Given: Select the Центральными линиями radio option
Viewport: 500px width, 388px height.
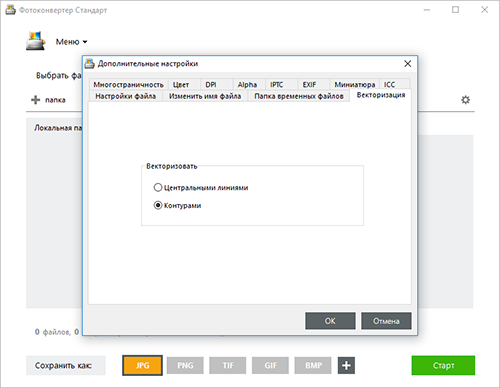Looking at the screenshot, I should click(158, 187).
